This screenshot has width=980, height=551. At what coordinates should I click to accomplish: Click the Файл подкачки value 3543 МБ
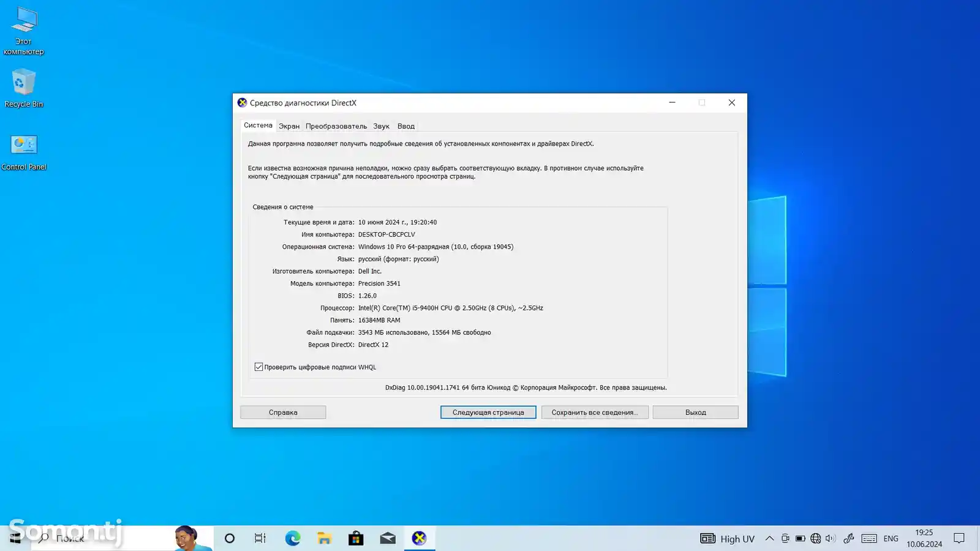pos(424,332)
